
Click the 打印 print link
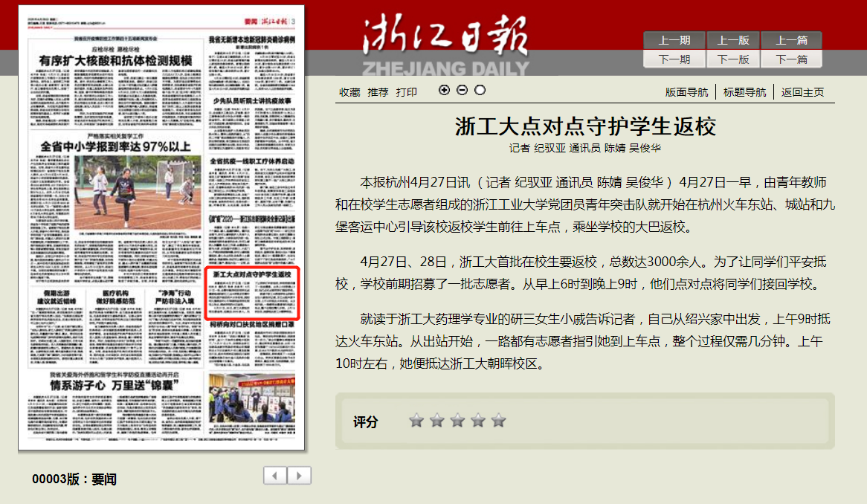[x=407, y=92]
